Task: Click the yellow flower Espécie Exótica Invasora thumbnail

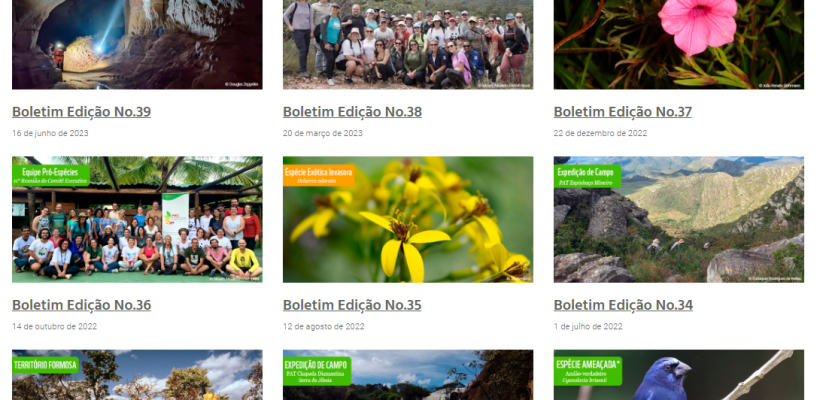Action: (408, 220)
